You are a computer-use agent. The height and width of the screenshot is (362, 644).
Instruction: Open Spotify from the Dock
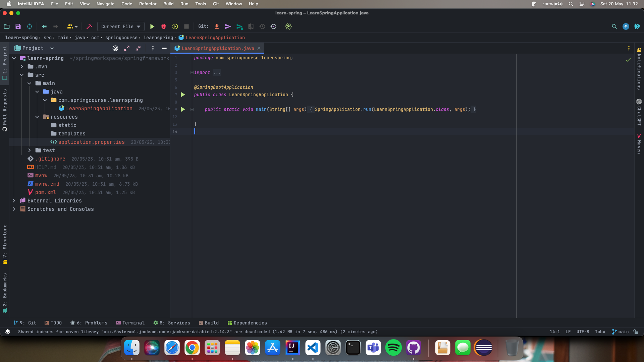point(393,348)
